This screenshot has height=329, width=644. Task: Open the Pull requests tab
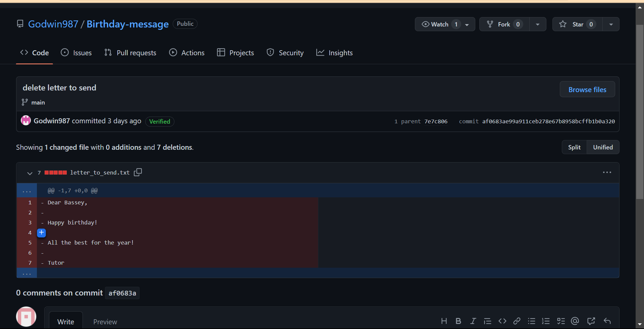[130, 53]
